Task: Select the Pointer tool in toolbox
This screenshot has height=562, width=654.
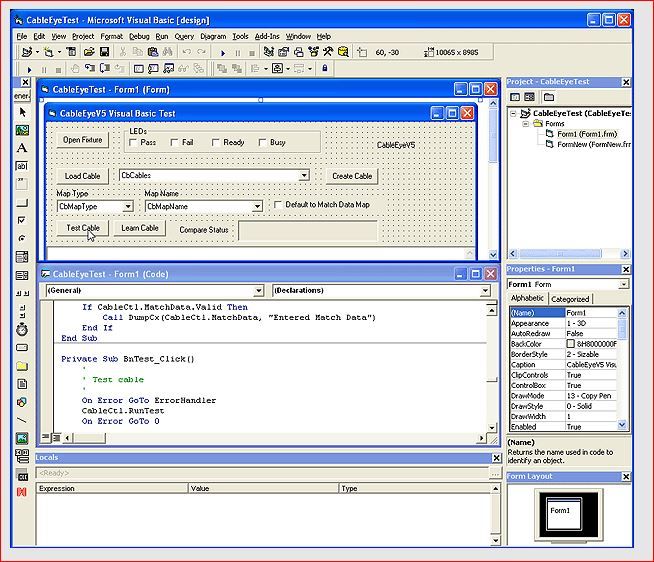Action: [x=22, y=112]
